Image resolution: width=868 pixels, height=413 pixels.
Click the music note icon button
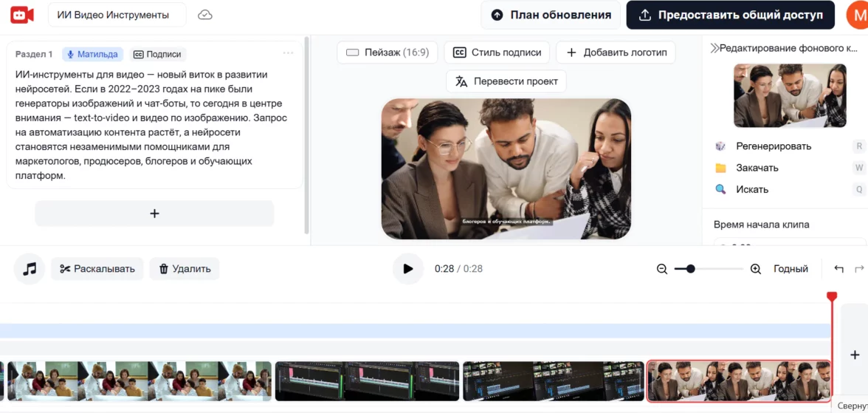(30, 269)
